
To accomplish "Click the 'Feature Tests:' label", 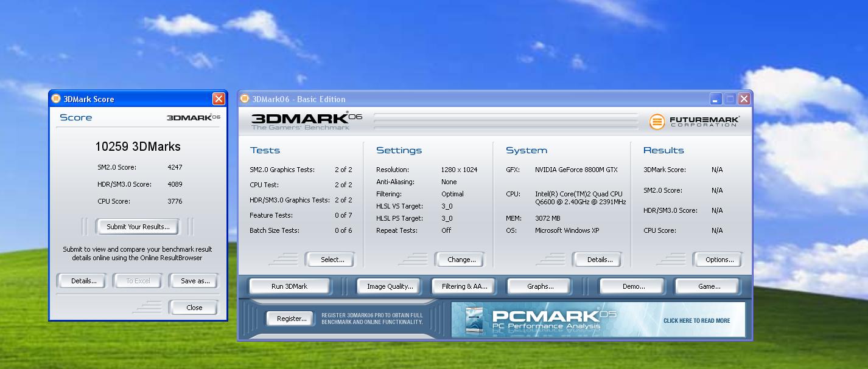I will 271,215.
